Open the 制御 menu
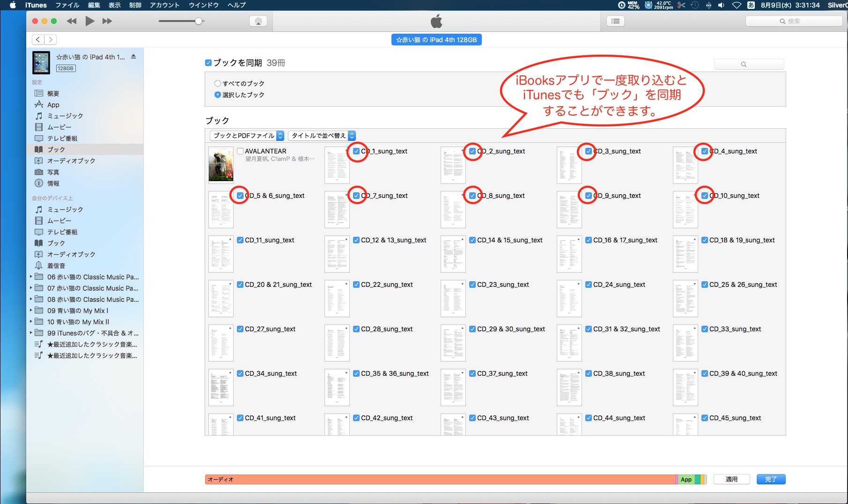The width and height of the screenshot is (848, 504). [x=135, y=5]
